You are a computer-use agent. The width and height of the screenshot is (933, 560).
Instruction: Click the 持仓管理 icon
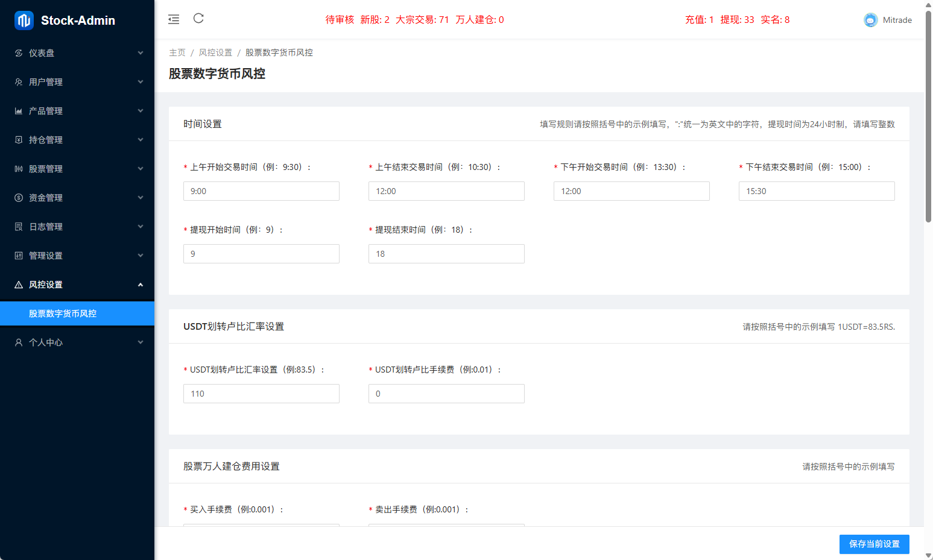click(19, 140)
